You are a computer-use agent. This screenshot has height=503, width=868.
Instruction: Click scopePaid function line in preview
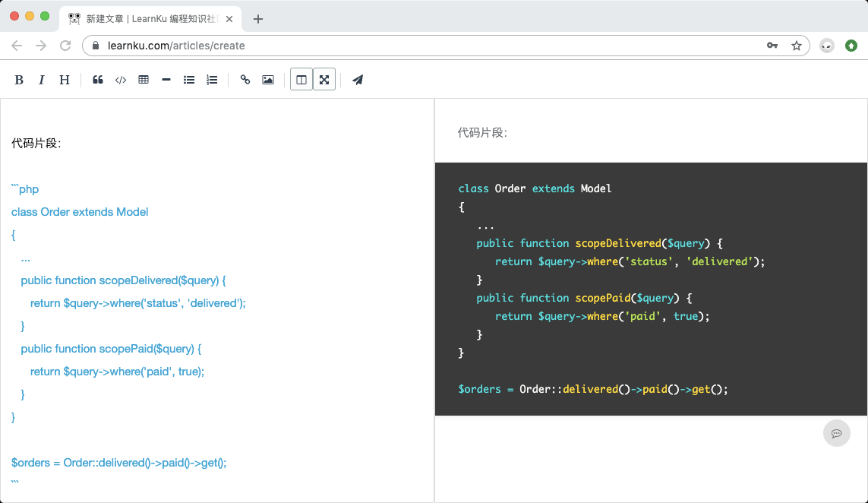coord(584,298)
